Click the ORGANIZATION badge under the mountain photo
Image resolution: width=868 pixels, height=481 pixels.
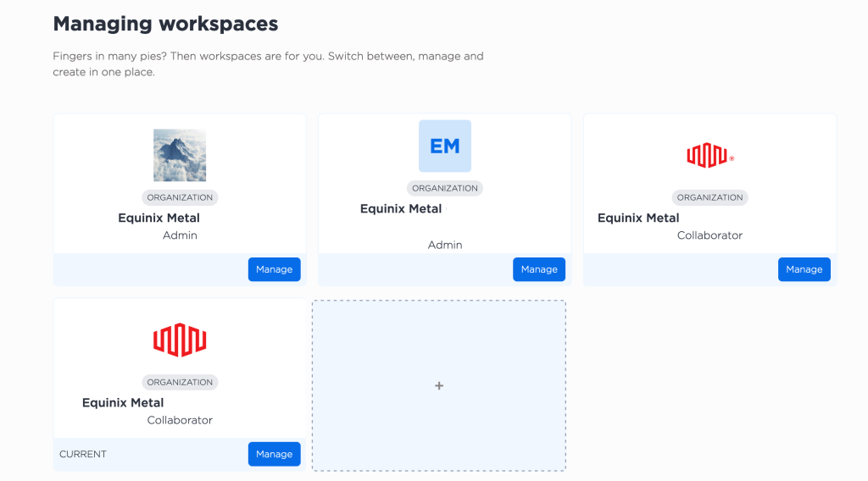pyautogui.click(x=180, y=197)
